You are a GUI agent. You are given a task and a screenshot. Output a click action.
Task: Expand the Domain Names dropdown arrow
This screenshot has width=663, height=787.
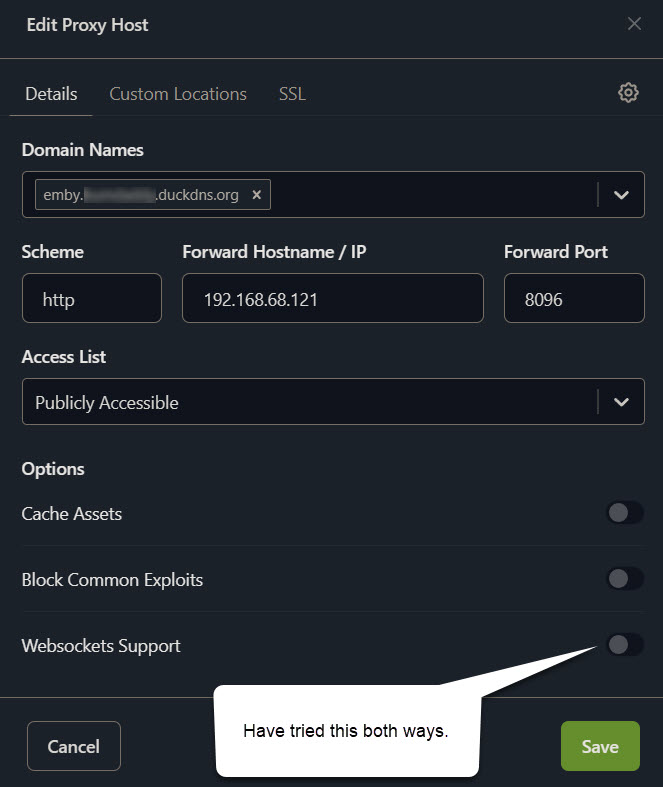(621, 195)
